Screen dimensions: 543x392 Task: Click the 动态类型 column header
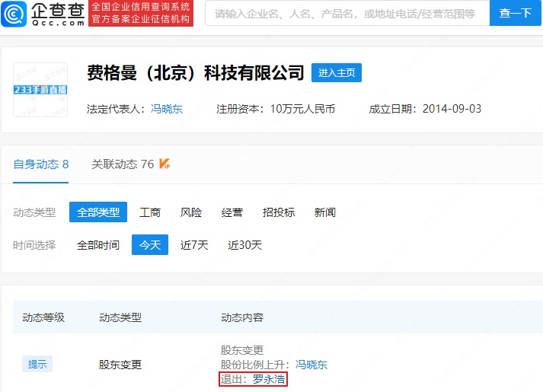120,317
